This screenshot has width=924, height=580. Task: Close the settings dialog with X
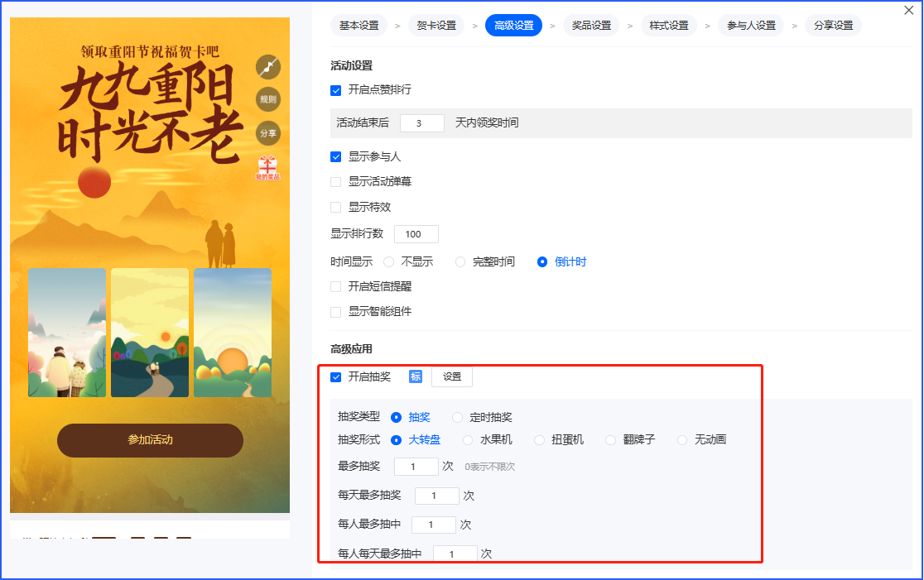(908, 10)
